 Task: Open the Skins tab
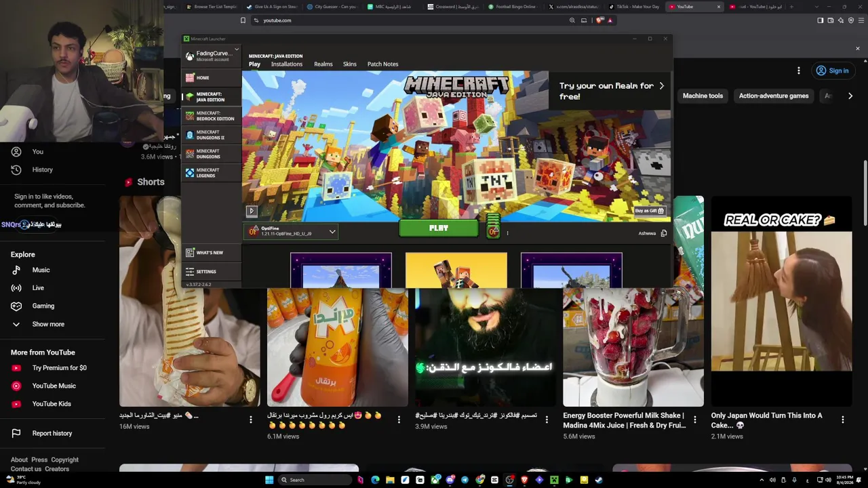click(x=350, y=64)
